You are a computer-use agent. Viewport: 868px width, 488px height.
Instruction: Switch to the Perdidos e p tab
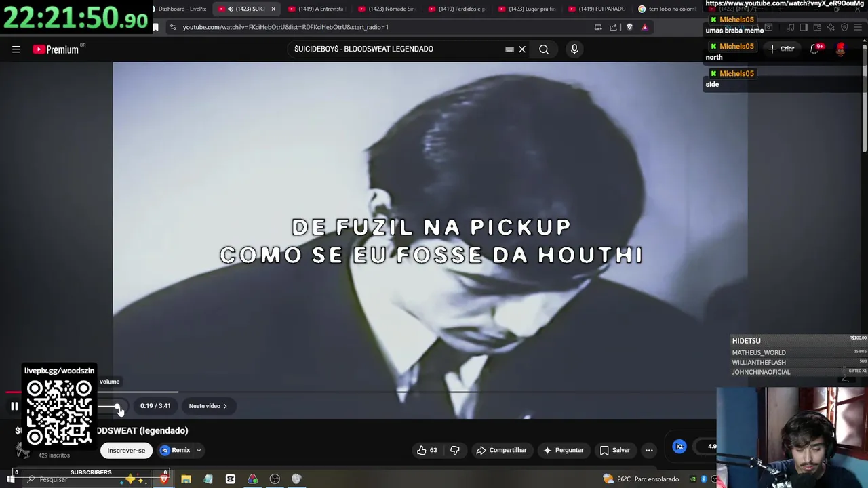456,9
